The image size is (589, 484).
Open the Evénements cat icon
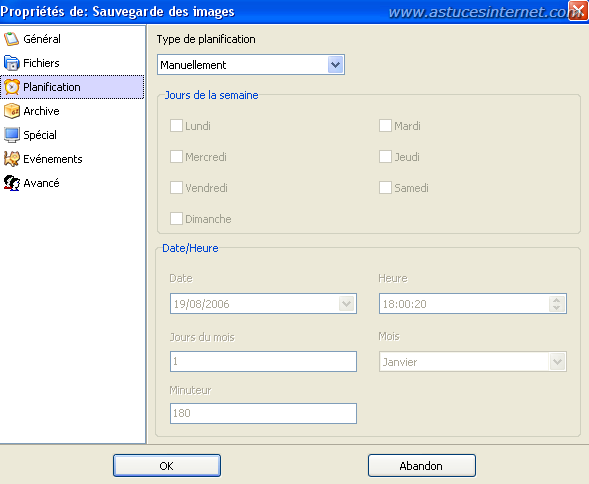(12, 159)
